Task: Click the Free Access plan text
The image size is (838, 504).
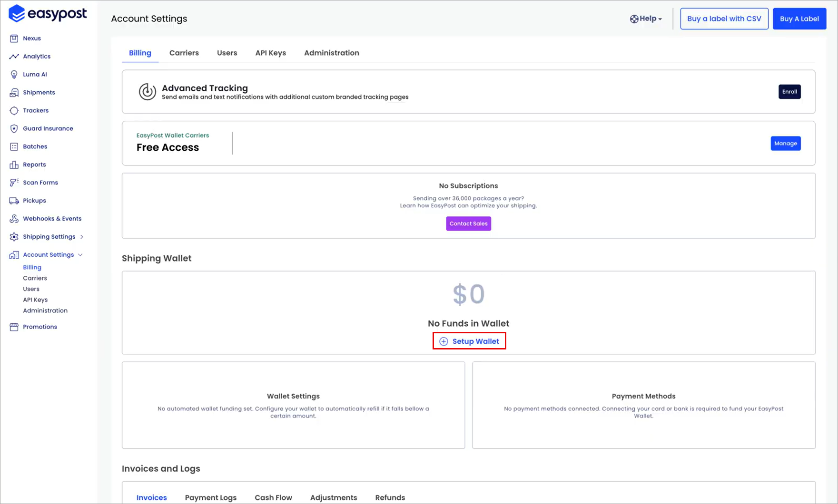Action: click(168, 148)
